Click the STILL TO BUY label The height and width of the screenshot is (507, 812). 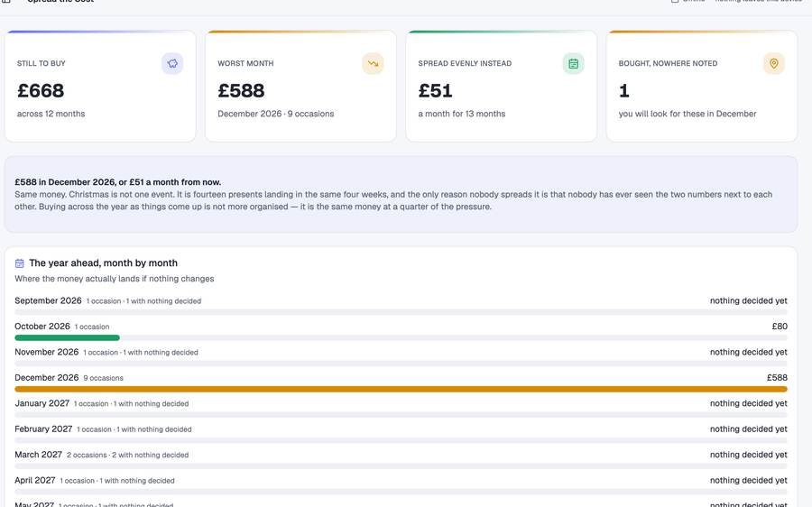click(41, 63)
